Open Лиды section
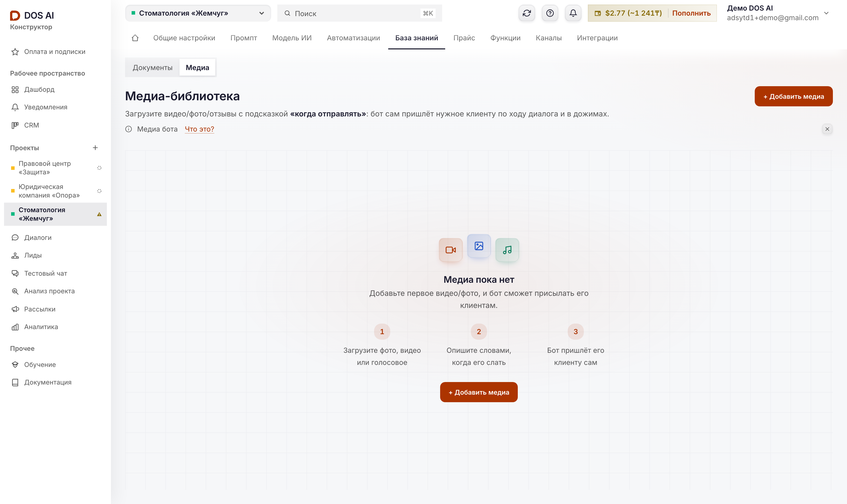The width and height of the screenshot is (847, 504). [55, 255]
